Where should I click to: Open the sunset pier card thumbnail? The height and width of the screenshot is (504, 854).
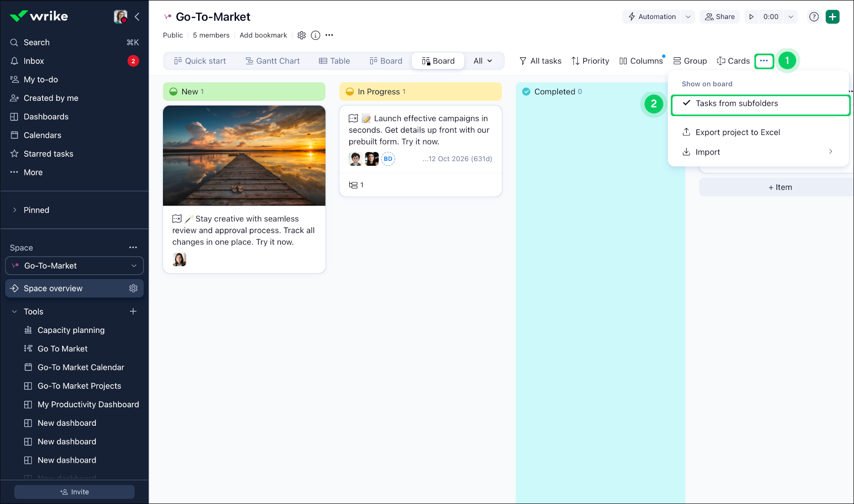[244, 155]
